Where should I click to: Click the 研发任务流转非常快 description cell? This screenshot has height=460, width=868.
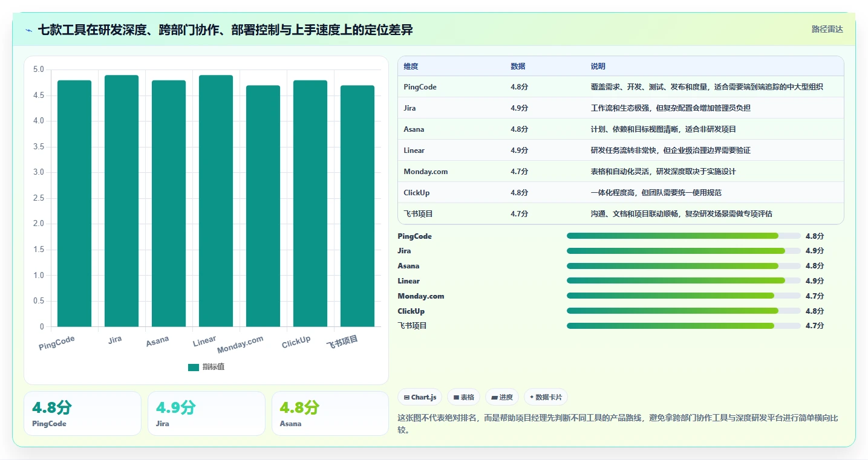click(x=670, y=151)
